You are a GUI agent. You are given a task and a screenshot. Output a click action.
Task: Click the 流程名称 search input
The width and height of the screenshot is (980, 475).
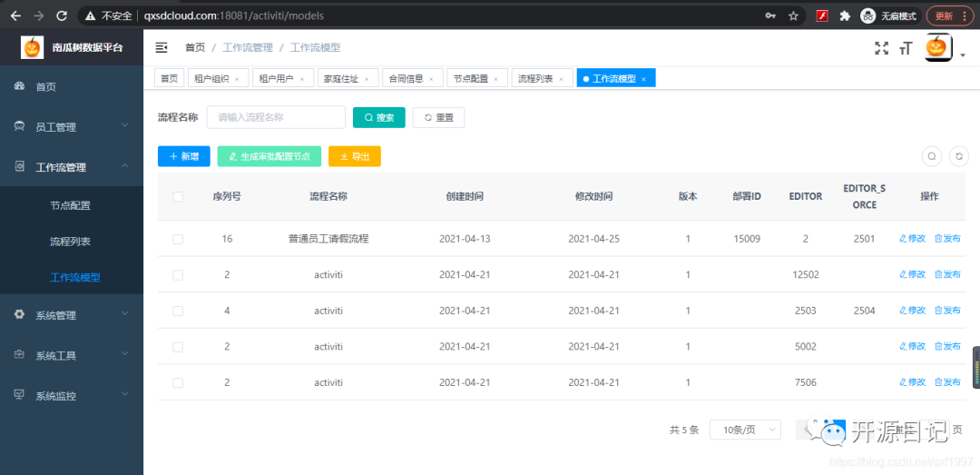pos(276,117)
